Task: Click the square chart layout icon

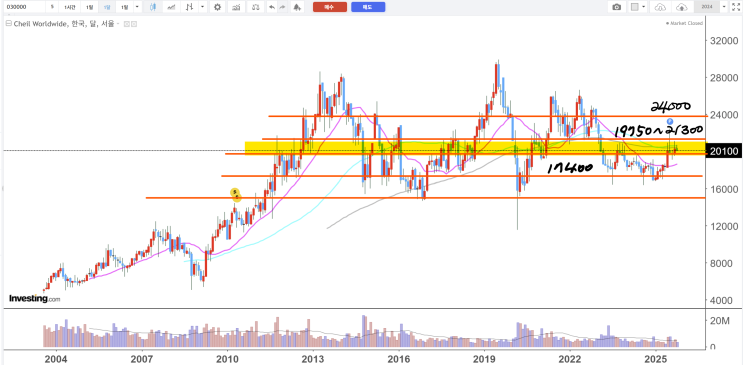Action: coord(635,7)
